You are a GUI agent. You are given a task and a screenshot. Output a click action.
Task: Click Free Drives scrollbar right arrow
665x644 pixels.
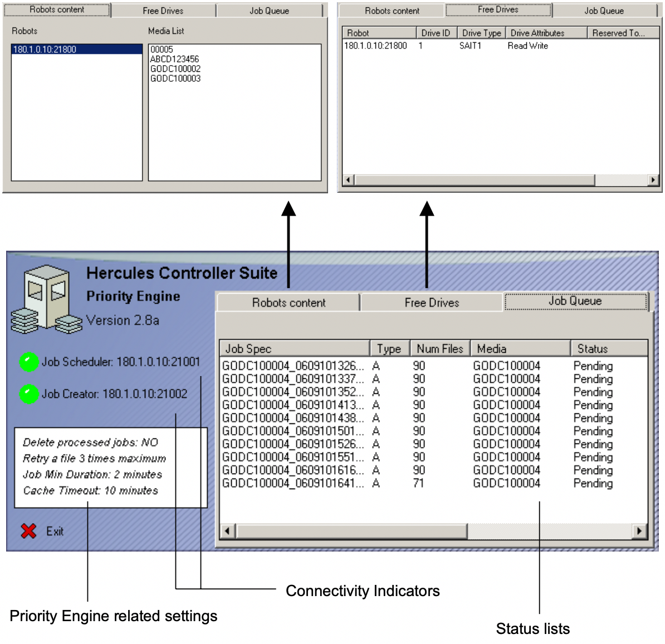pos(653,180)
